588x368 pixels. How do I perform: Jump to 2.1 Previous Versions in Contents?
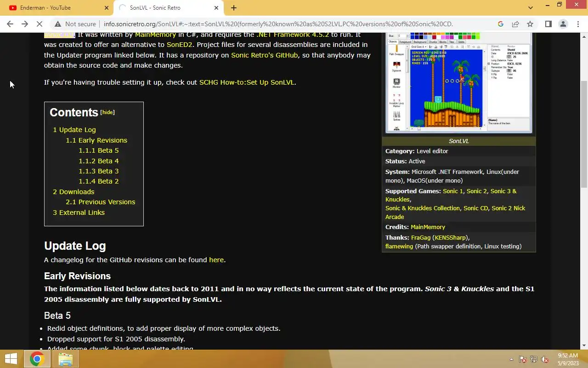tap(101, 202)
